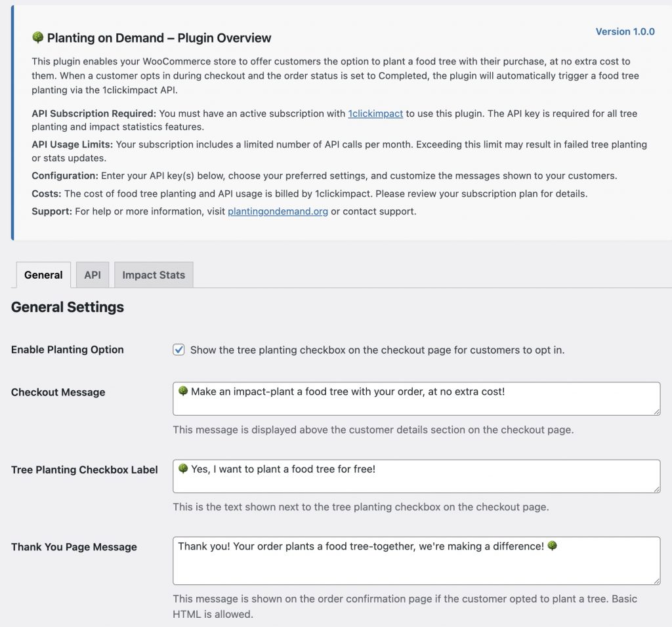Switch to the API tab
This screenshot has height=627, width=672.
[93, 275]
